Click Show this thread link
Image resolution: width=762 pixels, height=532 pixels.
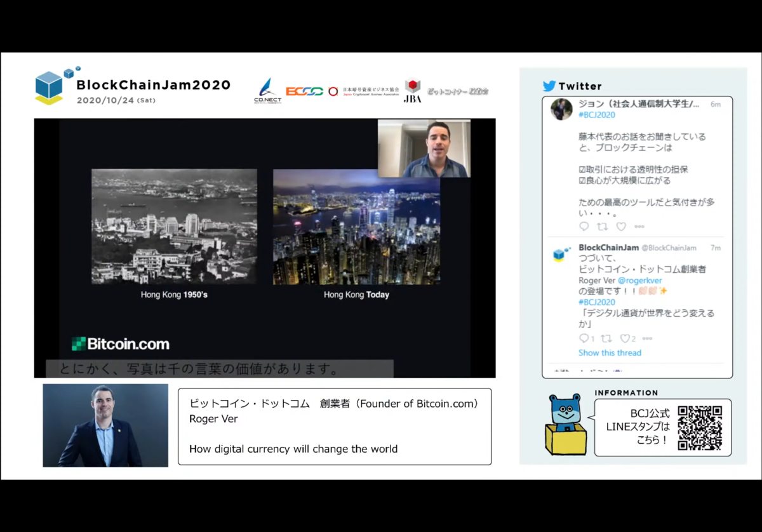coord(610,353)
